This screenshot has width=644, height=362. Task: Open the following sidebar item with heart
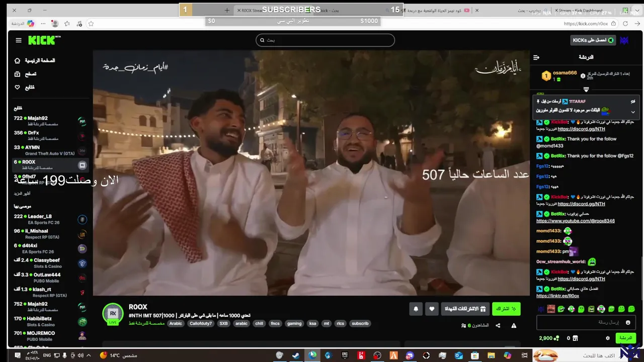24,87
